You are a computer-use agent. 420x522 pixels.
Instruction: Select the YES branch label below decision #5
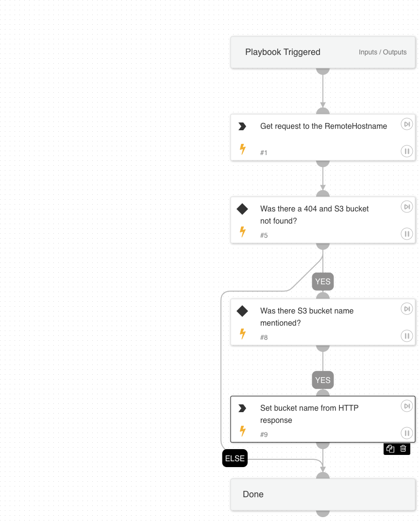tap(323, 281)
